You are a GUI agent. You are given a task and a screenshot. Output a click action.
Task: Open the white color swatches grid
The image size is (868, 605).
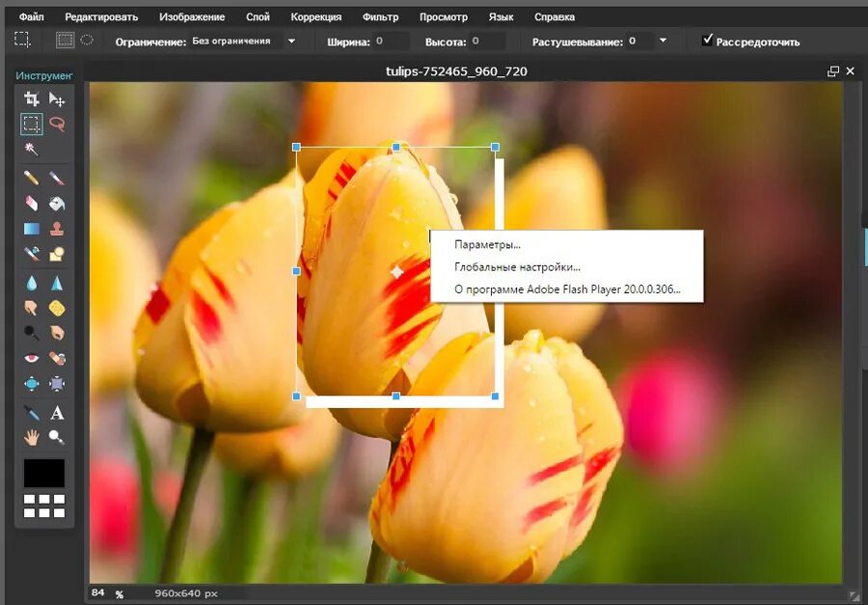tap(44, 507)
